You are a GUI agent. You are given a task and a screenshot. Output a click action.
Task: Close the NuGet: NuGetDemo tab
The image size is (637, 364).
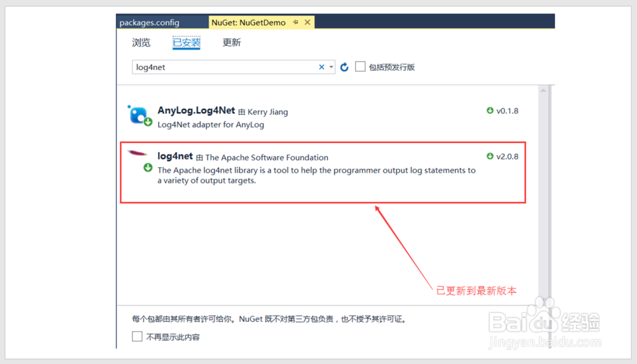click(308, 22)
